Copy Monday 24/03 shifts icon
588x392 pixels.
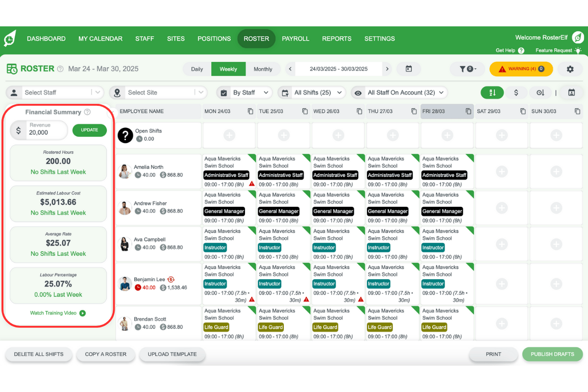(250, 111)
